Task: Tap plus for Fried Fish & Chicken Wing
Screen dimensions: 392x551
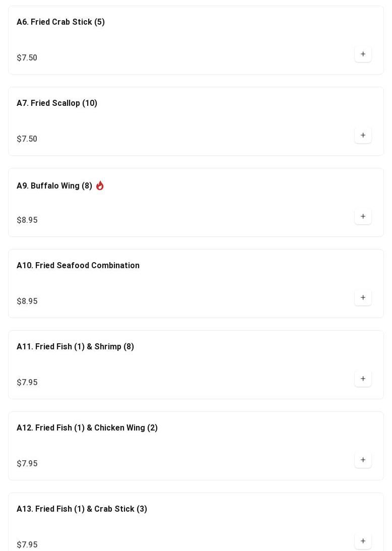Action: click(x=363, y=460)
